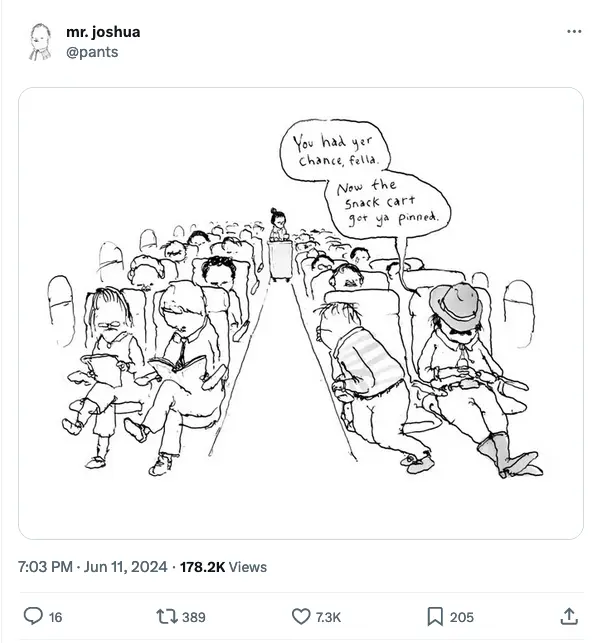Click the repost arrows icon
The height and width of the screenshot is (643, 600).
pos(169,617)
